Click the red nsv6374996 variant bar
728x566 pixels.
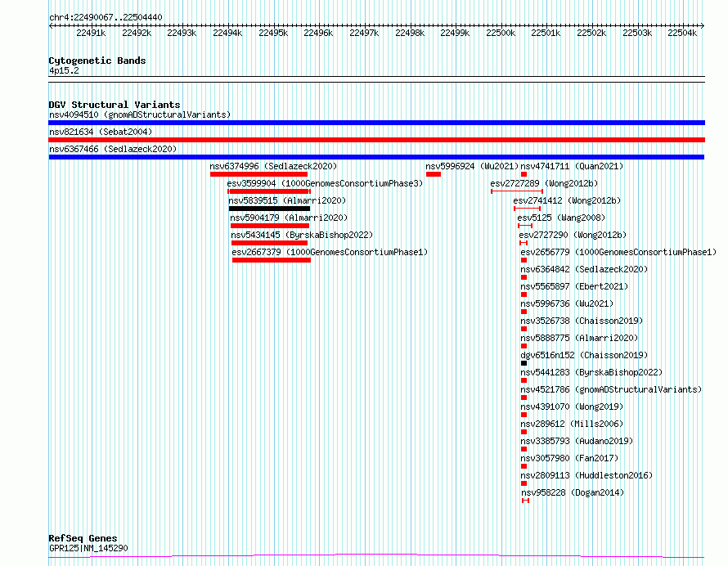[x=258, y=174]
